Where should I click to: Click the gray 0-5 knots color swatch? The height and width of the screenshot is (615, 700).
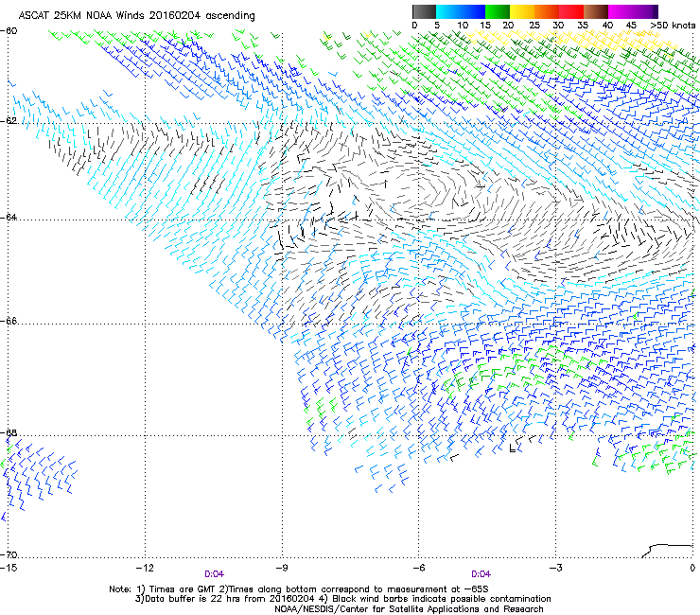[424, 11]
